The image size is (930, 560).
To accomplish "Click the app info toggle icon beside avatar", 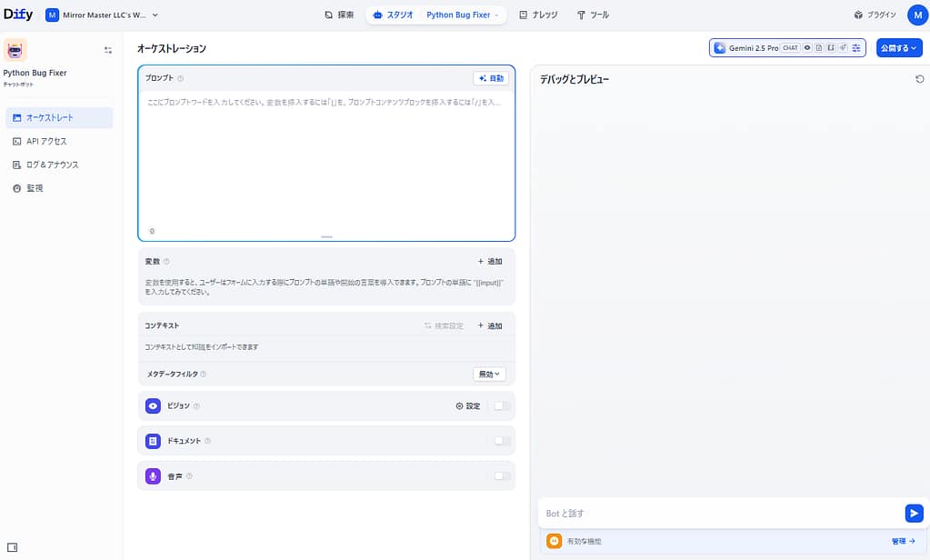I will (x=108, y=51).
